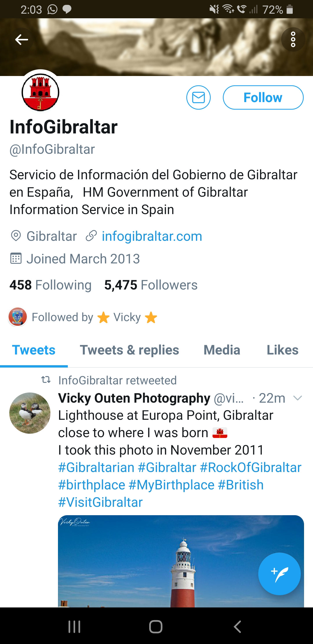Tap the back arrow icon
313x644 pixels.
coord(21,39)
